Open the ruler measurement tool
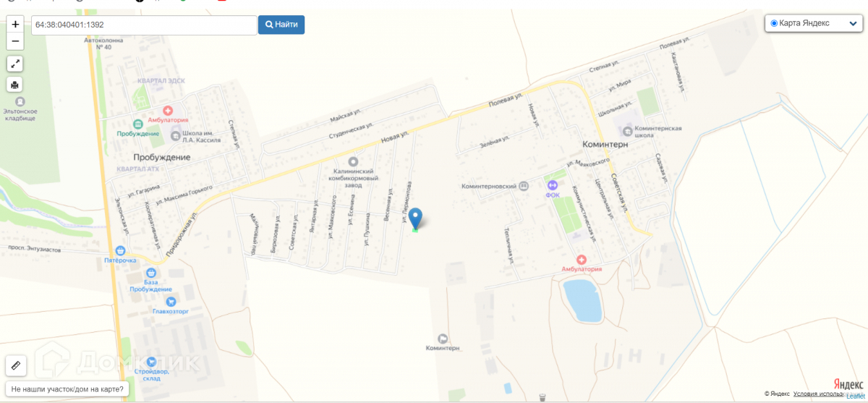The height and width of the screenshot is (403, 868). coord(16,366)
